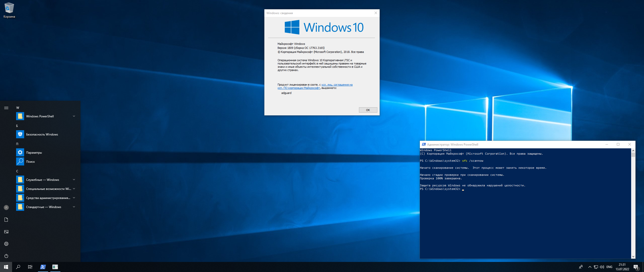
Task: Click the ENG language indicator
Action: click(x=609, y=267)
